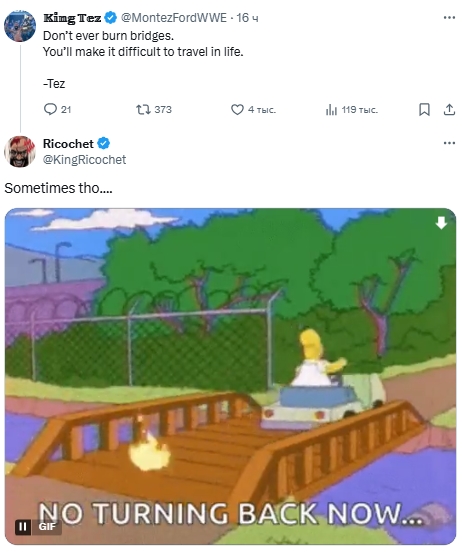The height and width of the screenshot is (552, 462).
Task: Share the King Tez tweet
Action: [x=449, y=109]
